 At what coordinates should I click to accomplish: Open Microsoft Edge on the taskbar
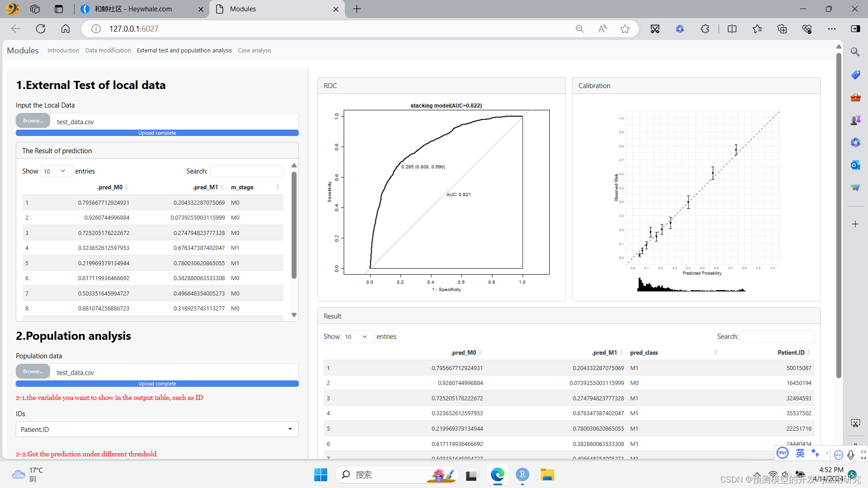coord(497,475)
